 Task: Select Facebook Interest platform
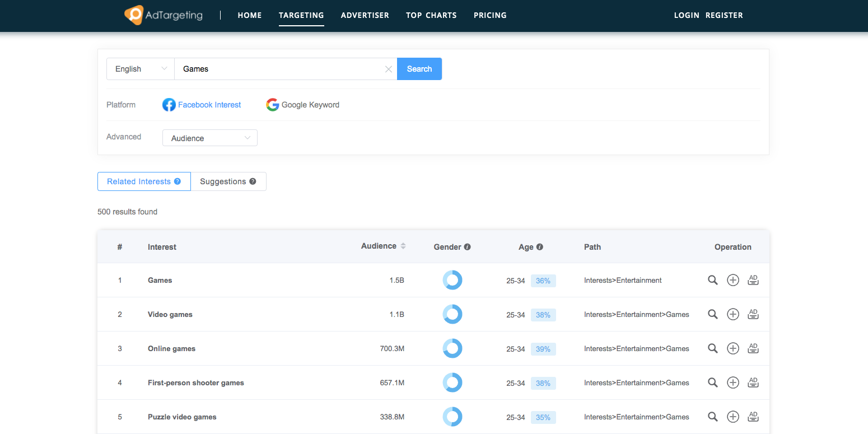pos(202,105)
